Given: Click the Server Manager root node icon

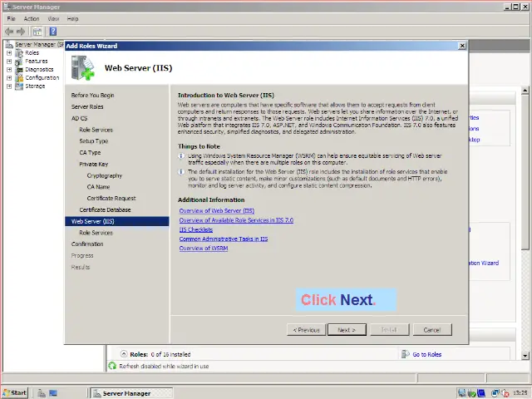Looking at the screenshot, I should coord(9,44).
